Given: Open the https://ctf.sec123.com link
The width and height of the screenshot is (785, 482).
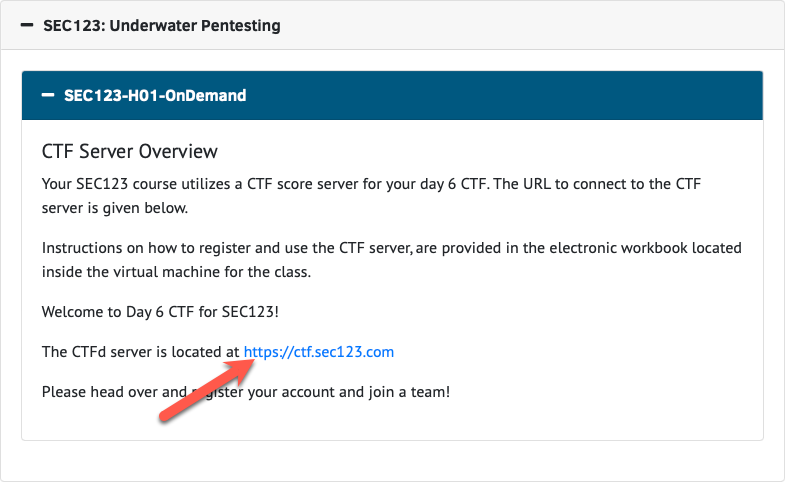Looking at the screenshot, I should (x=319, y=352).
